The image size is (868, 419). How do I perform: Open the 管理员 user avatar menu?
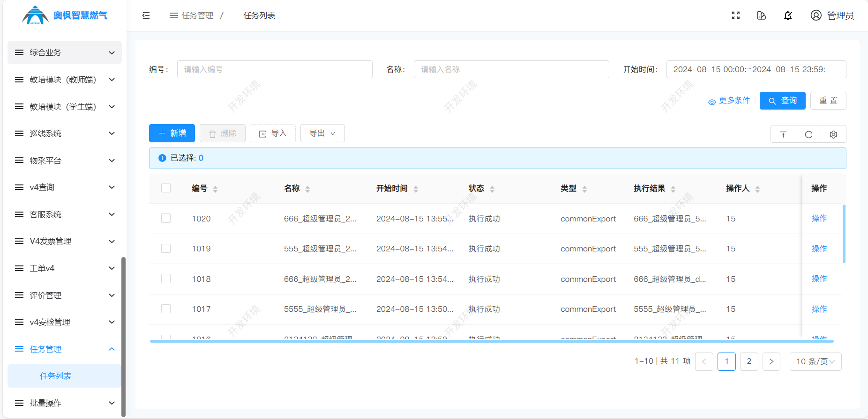(x=832, y=15)
